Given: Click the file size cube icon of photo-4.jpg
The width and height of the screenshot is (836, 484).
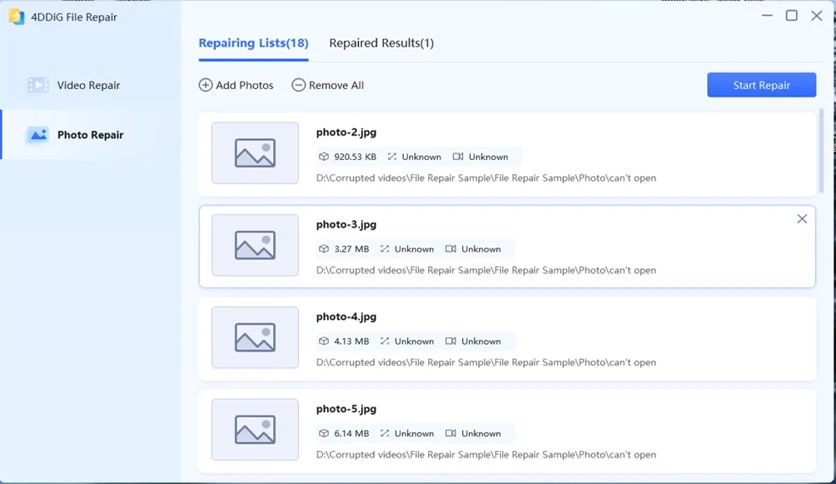Looking at the screenshot, I should coord(324,341).
